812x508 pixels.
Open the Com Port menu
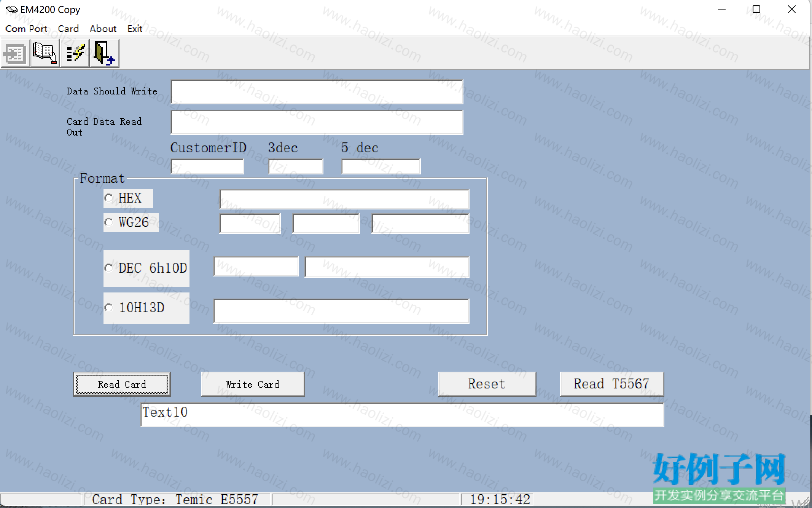[x=26, y=29]
